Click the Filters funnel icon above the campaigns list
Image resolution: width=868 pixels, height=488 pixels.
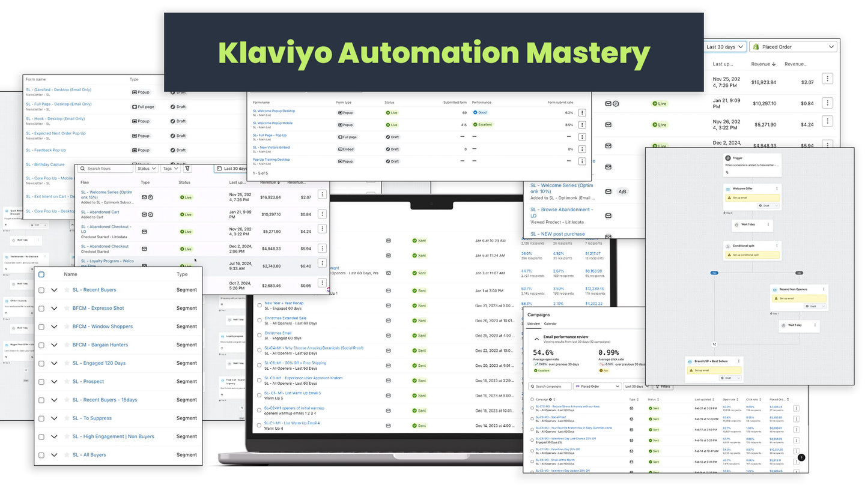pos(658,387)
